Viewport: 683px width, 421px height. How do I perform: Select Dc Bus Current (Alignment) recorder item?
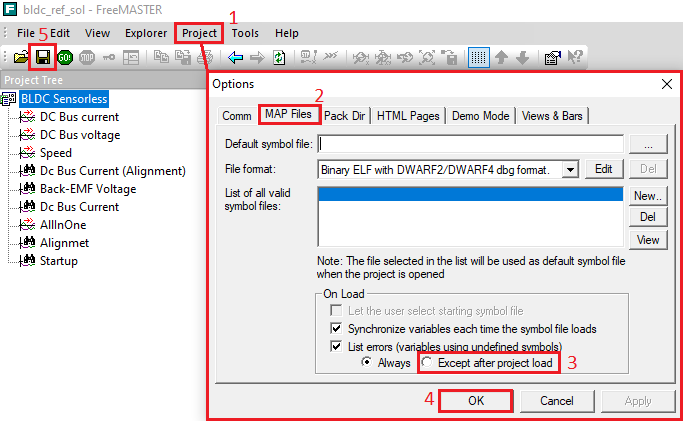pyautogui.click(x=113, y=171)
